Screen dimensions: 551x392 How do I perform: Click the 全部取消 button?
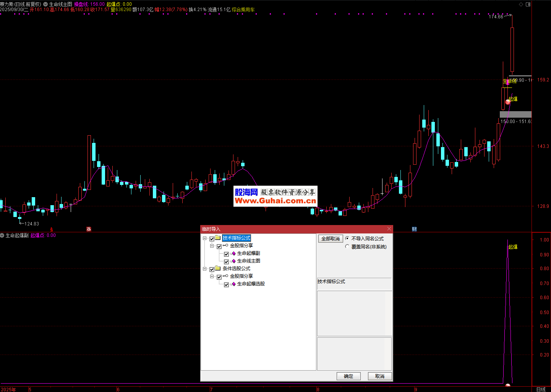[x=331, y=238]
